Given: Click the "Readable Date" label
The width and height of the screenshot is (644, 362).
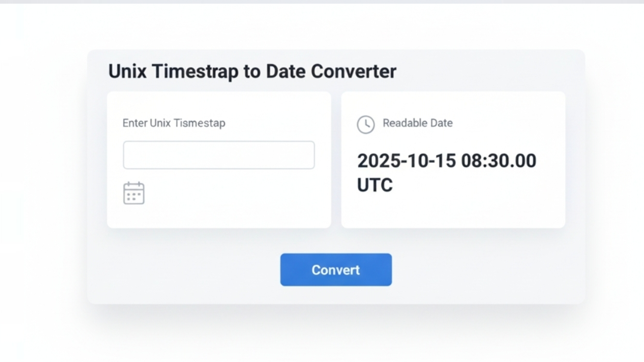Looking at the screenshot, I should point(418,123).
